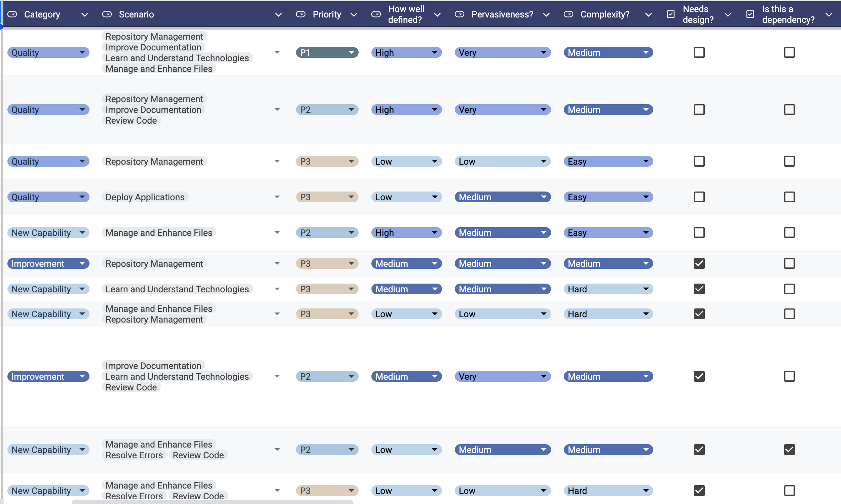The width and height of the screenshot is (841, 504).
Task: Open the P1 priority dropdown chip
Action: [x=327, y=53]
